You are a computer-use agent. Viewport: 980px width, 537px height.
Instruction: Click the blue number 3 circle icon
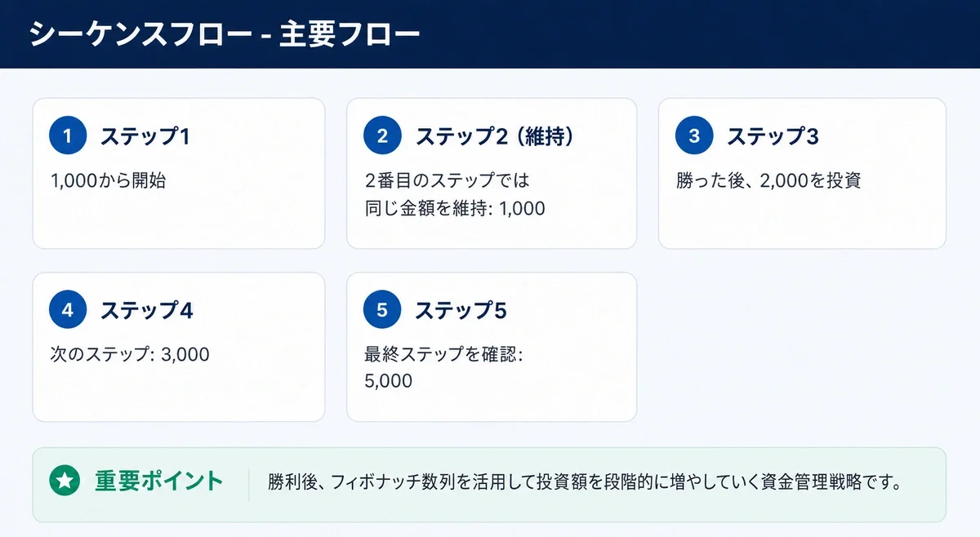(694, 136)
